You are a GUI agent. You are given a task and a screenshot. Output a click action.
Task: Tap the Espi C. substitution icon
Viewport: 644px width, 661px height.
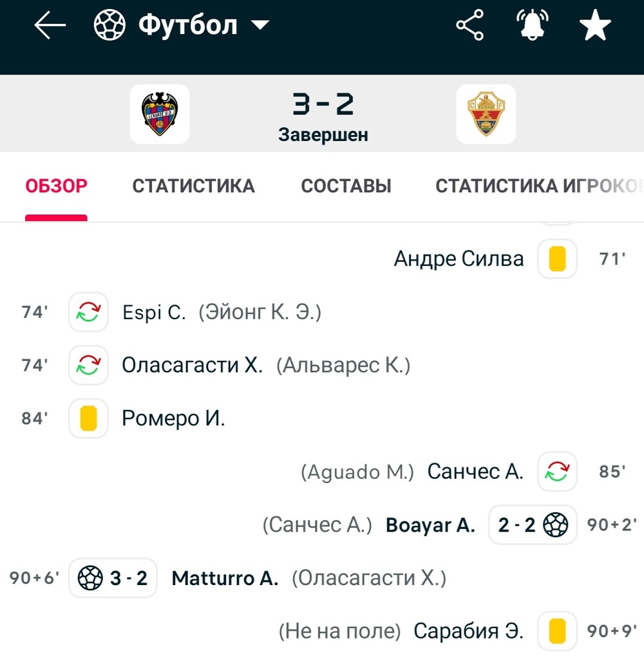pos(88,312)
